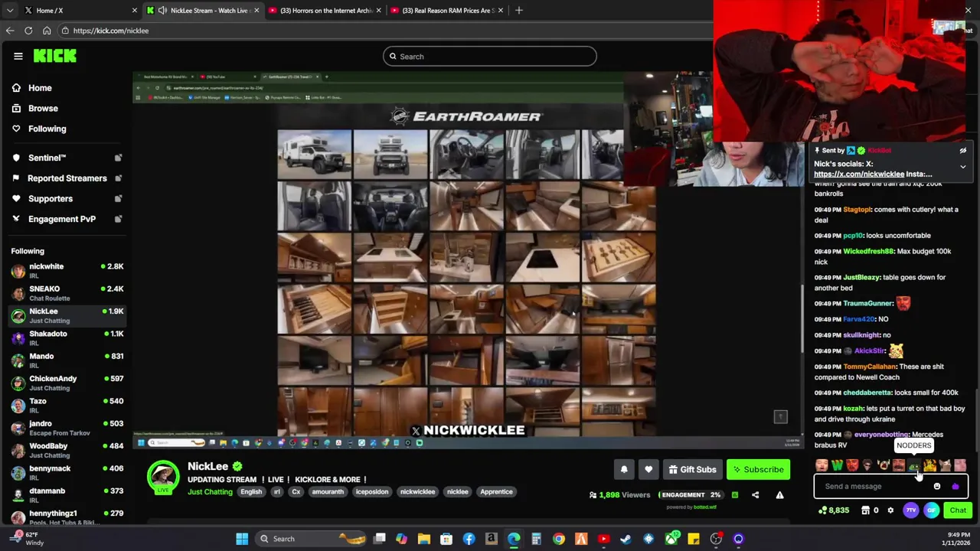Image resolution: width=980 pixels, height=551 pixels.
Task: Open ChickenAndy channel in Following list
Action: click(x=67, y=383)
